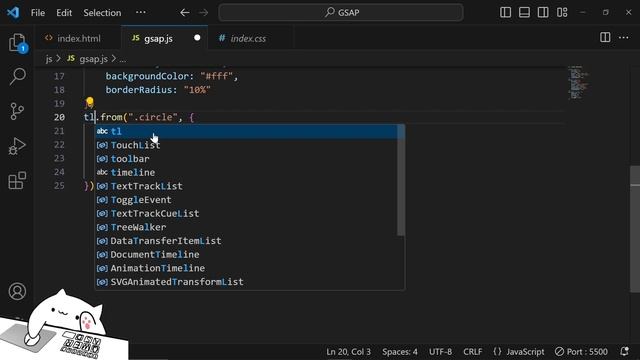Select the 'TextTrackCueList' suggestion
Viewport: 640px width, 360px height.
(x=246, y=213)
